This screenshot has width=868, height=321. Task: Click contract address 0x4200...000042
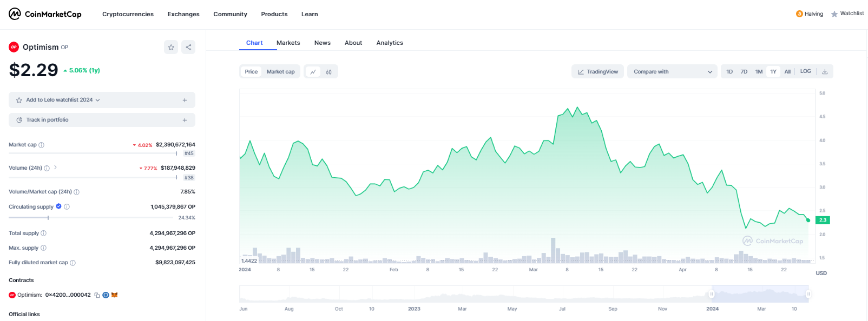click(x=68, y=295)
